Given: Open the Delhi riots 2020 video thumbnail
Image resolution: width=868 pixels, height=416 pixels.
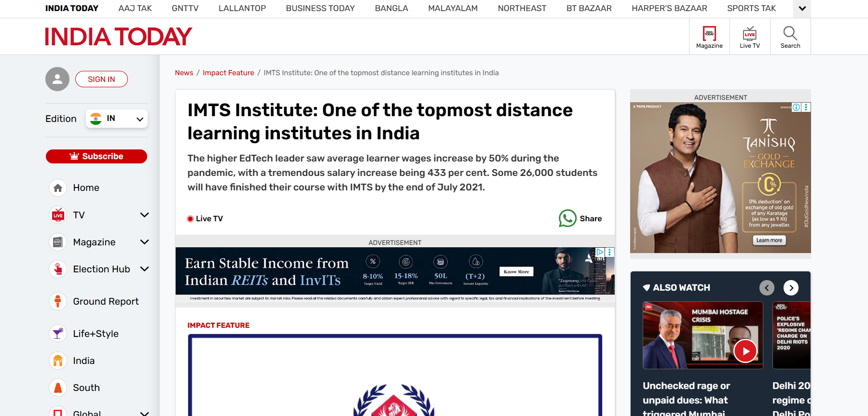Looking at the screenshot, I should 792,335.
